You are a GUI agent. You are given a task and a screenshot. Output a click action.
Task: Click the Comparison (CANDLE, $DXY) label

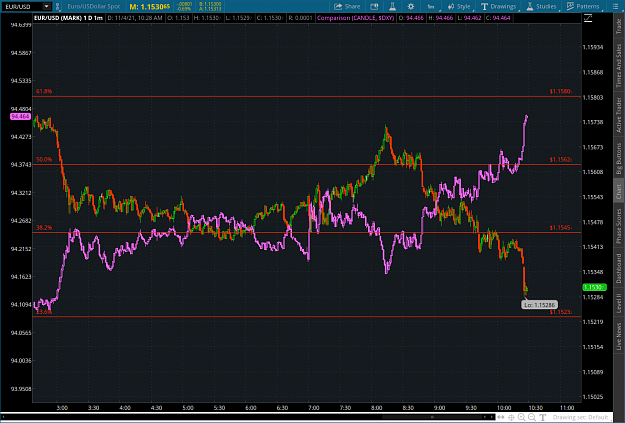[356, 18]
